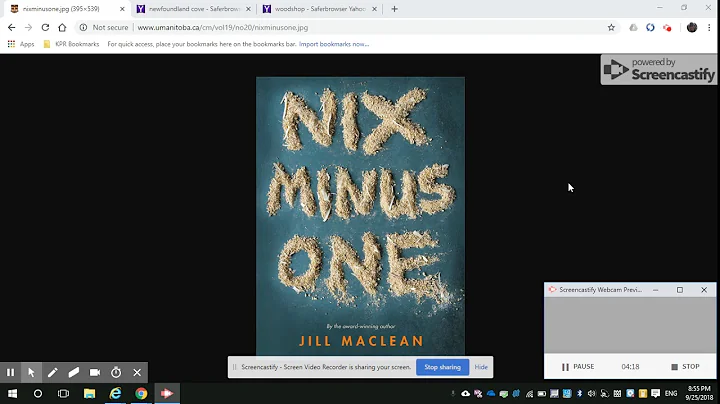Toggle the embedded webcam camera icon

point(95,372)
